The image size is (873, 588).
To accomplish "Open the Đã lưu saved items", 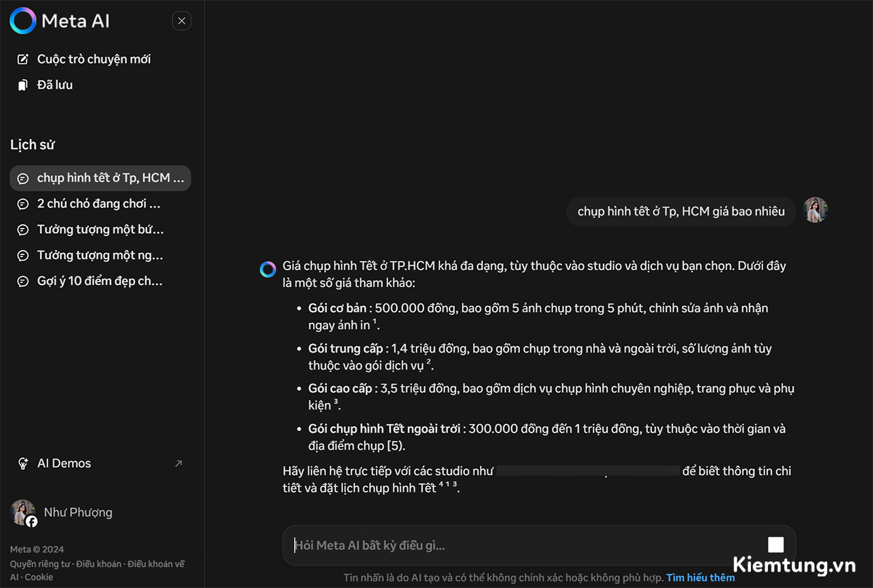I will click(x=45, y=85).
